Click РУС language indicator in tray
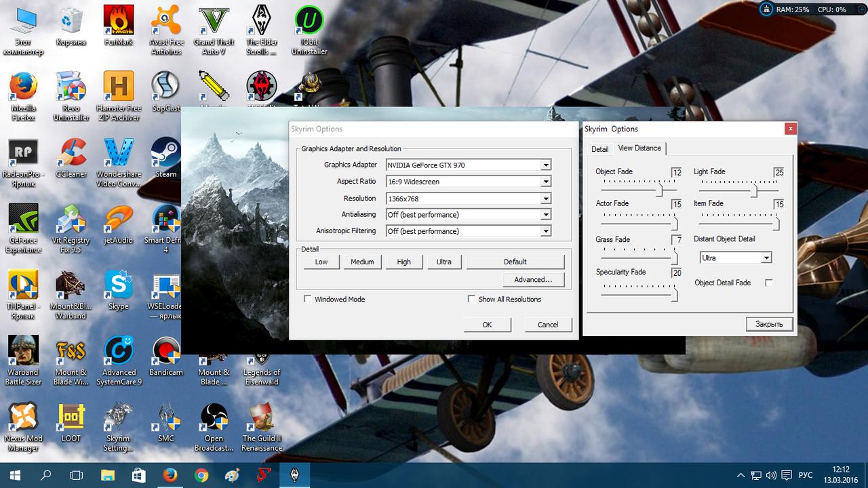This screenshot has width=868, height=488. click(806, 475)
